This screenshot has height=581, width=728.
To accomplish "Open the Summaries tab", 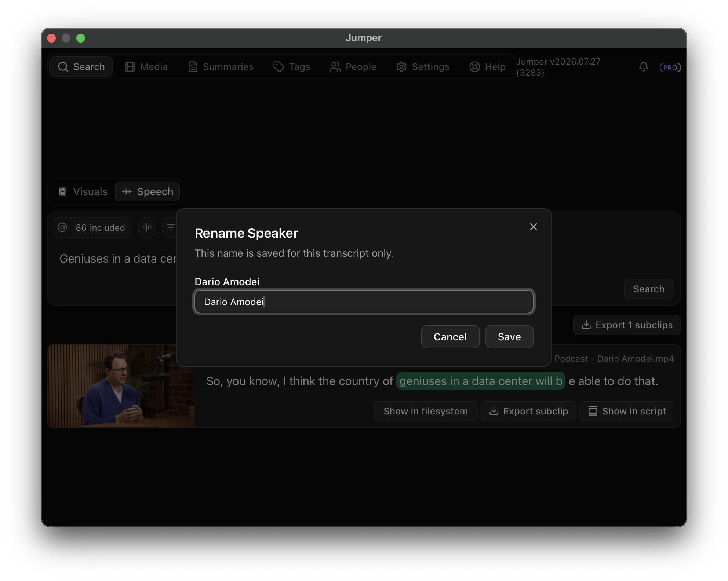I will (221, 67).
